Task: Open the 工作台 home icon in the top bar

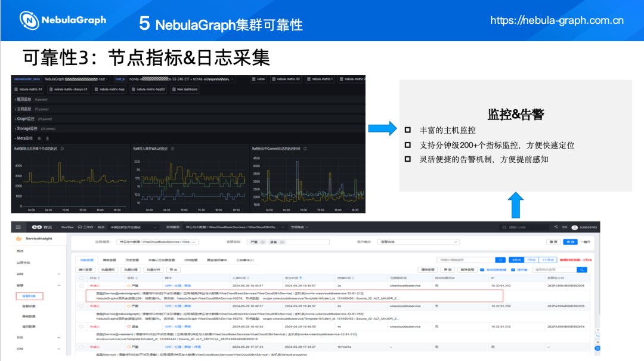Action: [x=80, y=227]
